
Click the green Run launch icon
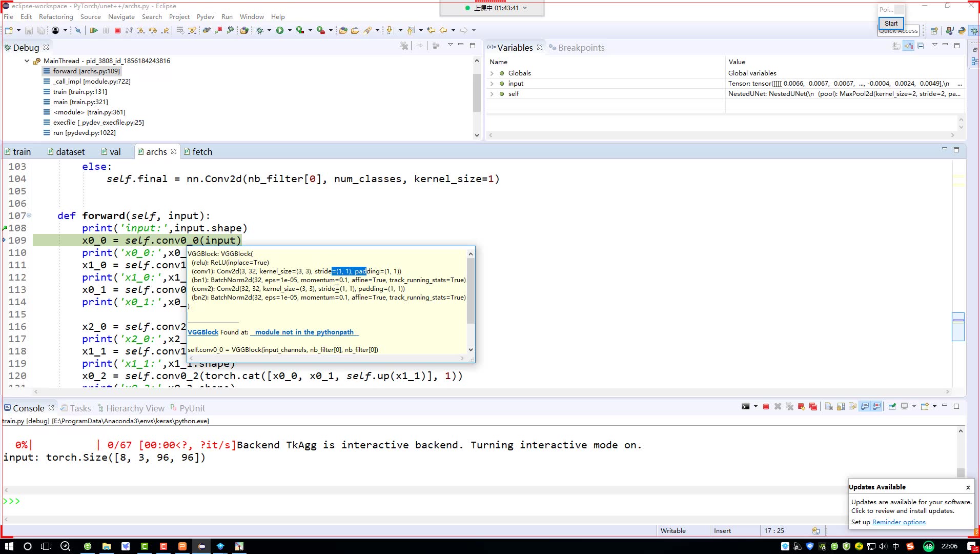pos(280,31)
